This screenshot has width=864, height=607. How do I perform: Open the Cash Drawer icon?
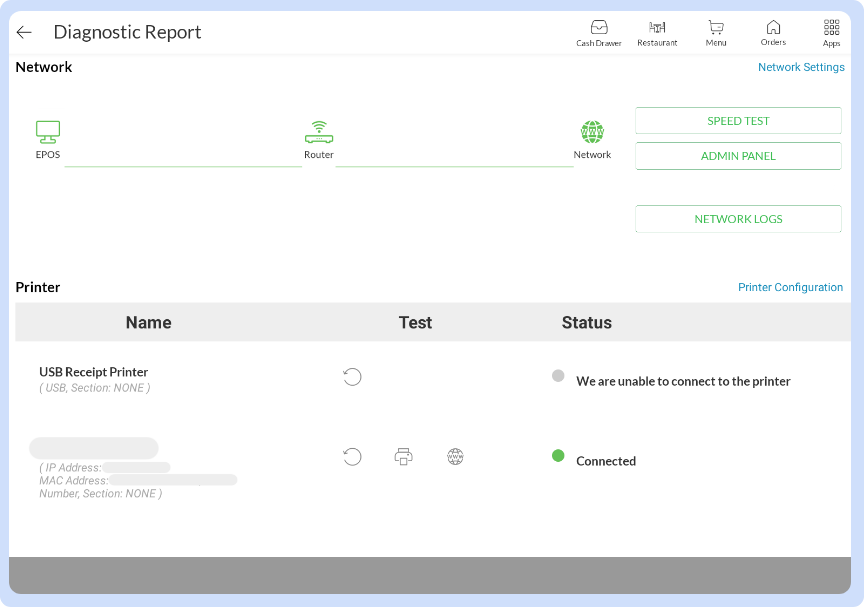click(x=599, y=33)
